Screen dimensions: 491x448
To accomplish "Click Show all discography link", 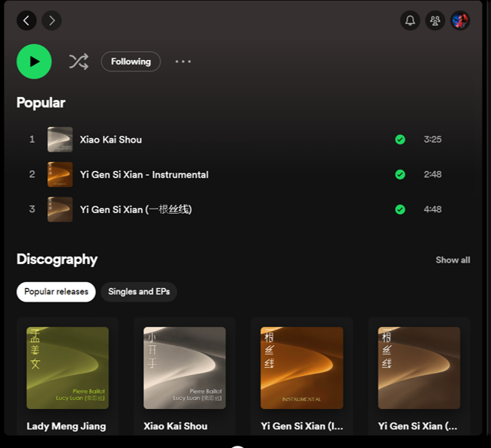I will (453, 260).
